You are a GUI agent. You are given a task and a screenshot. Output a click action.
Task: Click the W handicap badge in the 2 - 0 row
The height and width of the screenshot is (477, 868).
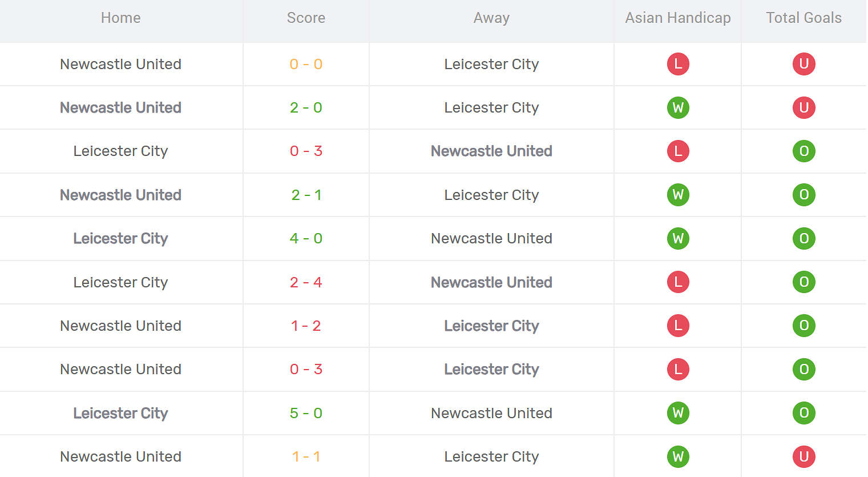tap(678, 107)
